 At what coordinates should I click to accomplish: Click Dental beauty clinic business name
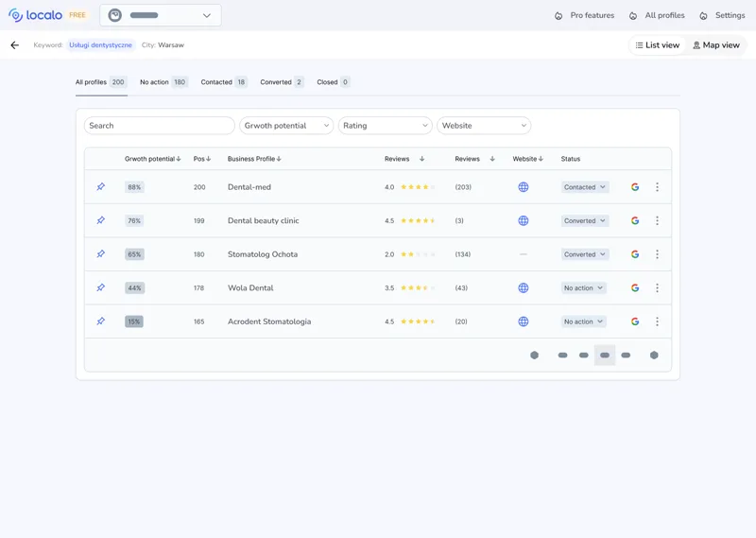[x=264, y=220]
